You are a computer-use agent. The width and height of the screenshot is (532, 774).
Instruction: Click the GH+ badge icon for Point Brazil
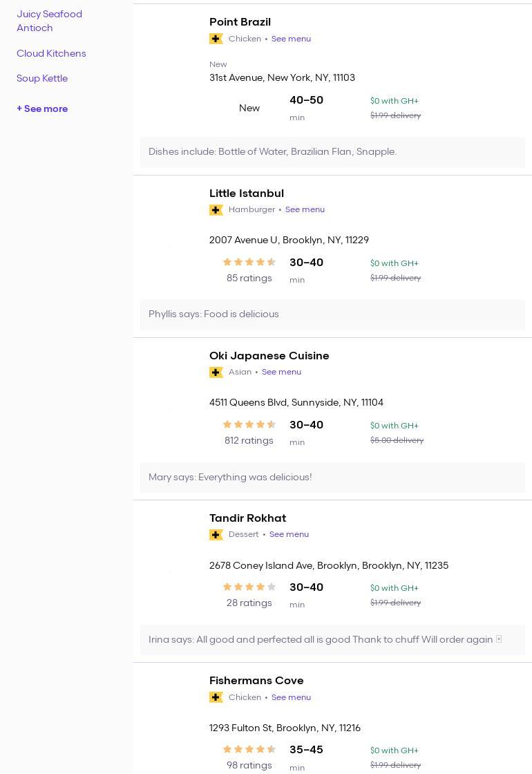(x=216, y=39)
